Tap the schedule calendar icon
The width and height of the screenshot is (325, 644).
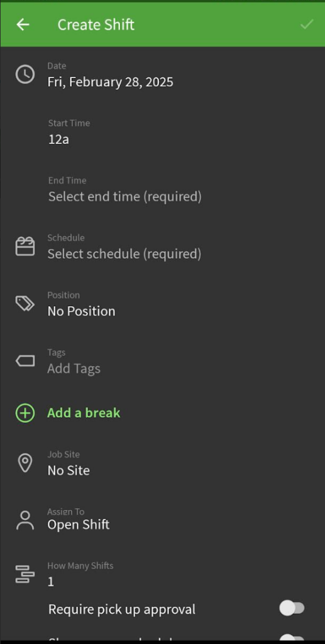pyautogui.click(x=25, y=247)
